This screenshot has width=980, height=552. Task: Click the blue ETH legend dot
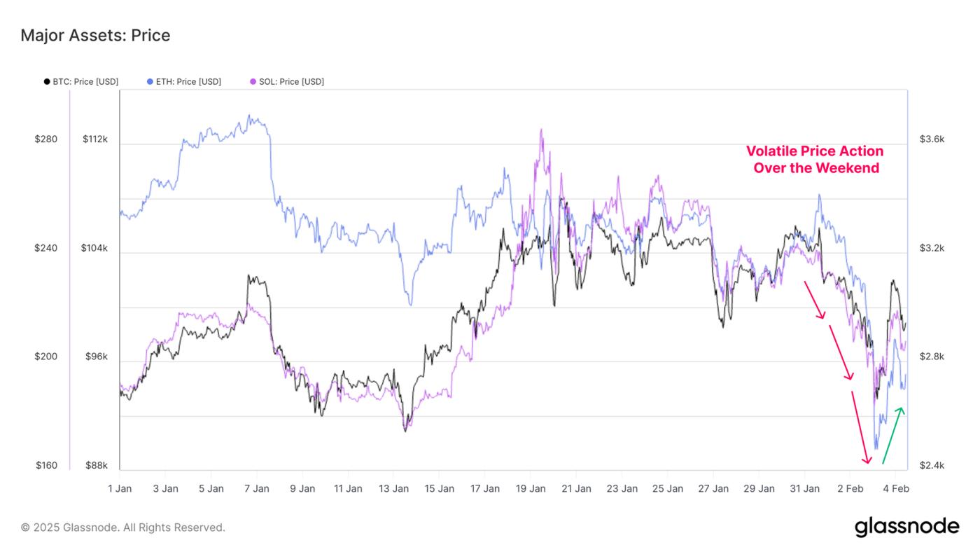click(150, 82)
